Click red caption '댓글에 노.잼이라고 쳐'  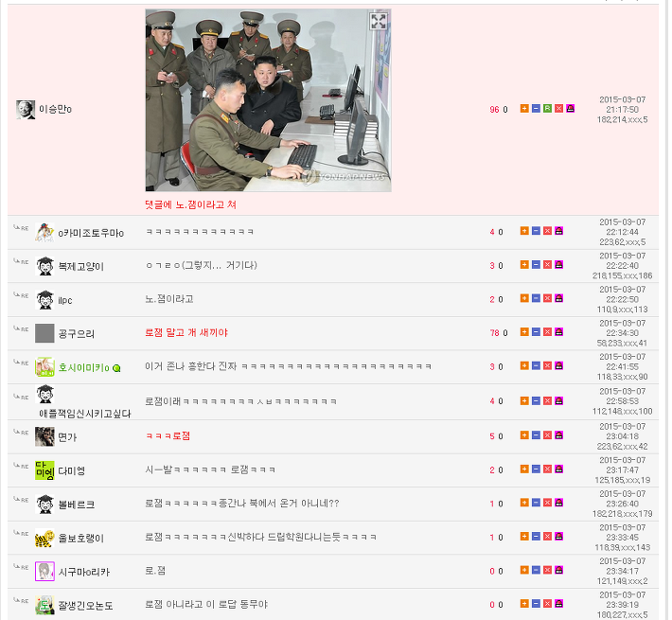point(190,204)
